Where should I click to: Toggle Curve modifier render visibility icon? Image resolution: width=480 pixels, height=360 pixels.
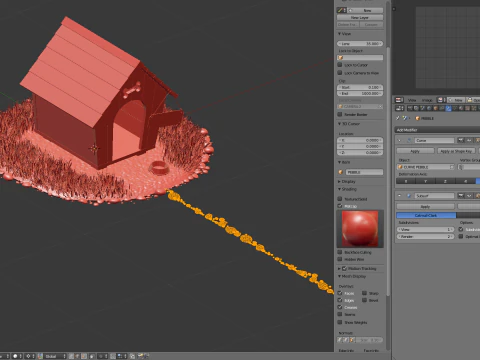(461, 140)
